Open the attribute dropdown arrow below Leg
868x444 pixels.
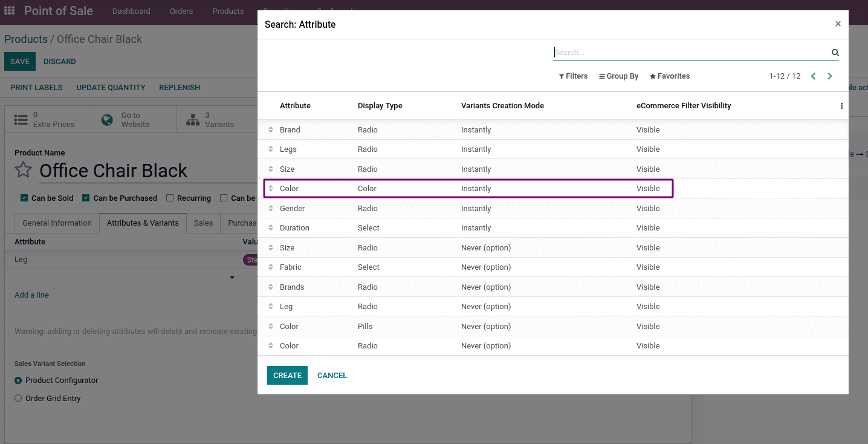coord(232,278)
